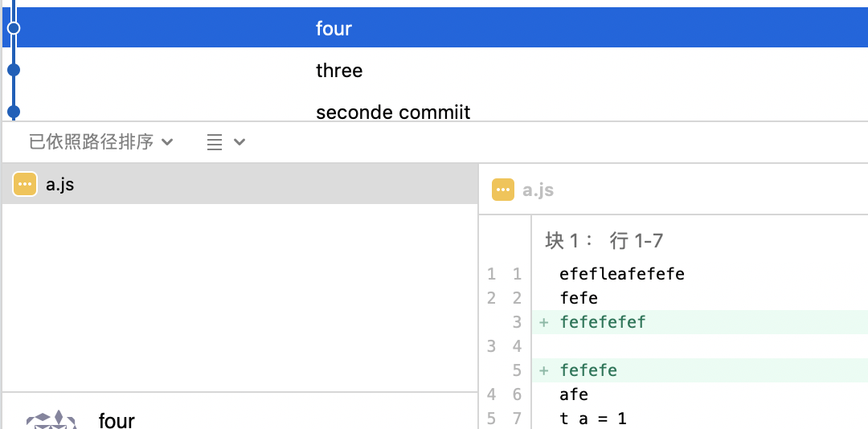The width and height of the screenshot is (868, 429).
Task: Click the hollow graph node of commit four
Action: 13,28
